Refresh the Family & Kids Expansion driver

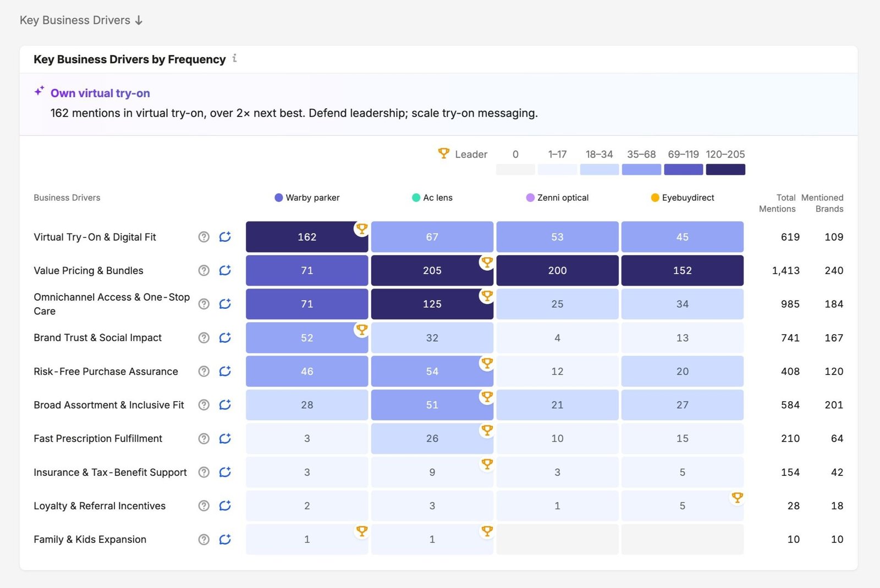click(225, 539)
